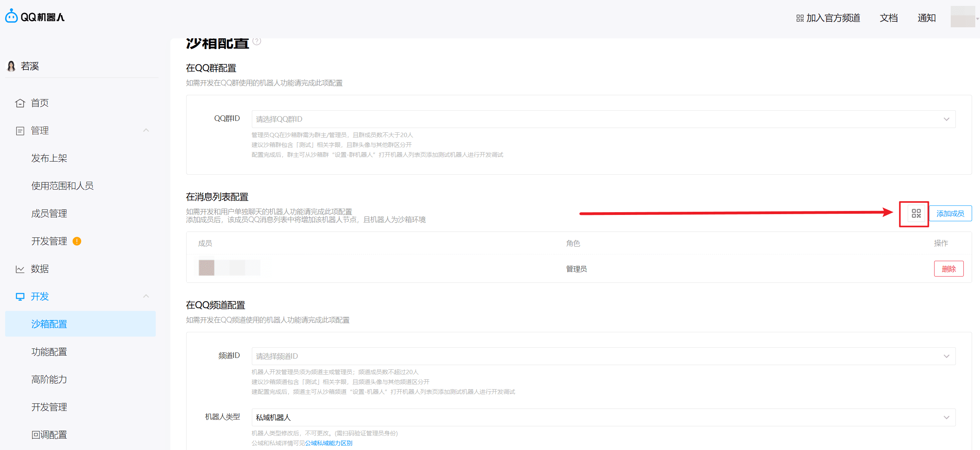
Task: Click the 首页 home icon
Action: coord(20,103)
